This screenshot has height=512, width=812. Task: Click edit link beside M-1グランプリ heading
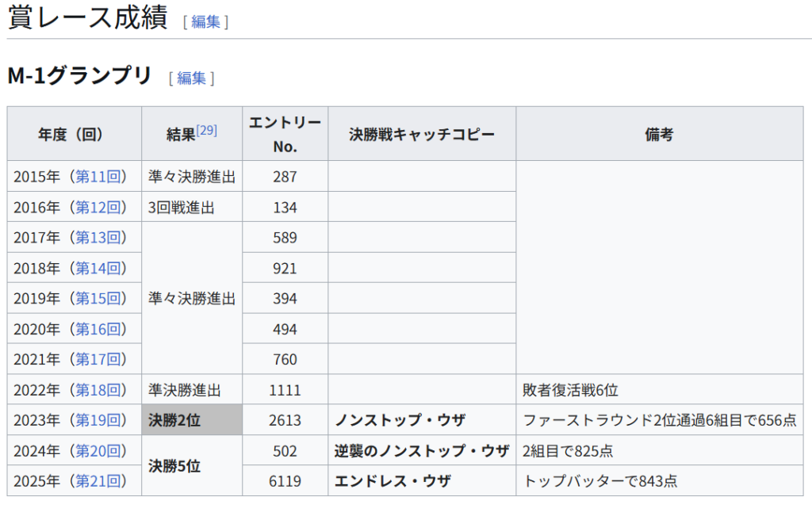(x=191, y=78)
